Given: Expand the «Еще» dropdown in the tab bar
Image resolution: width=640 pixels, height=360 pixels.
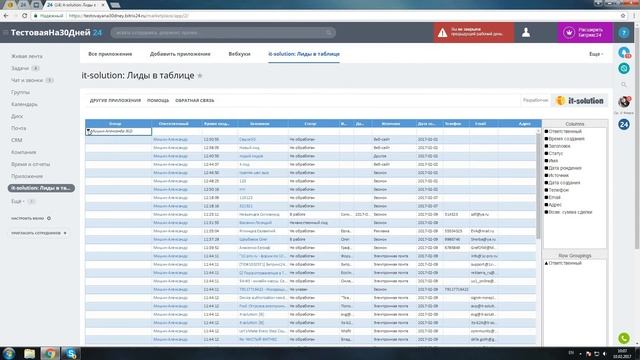Looking at the screenshot, I should (596, 54).
